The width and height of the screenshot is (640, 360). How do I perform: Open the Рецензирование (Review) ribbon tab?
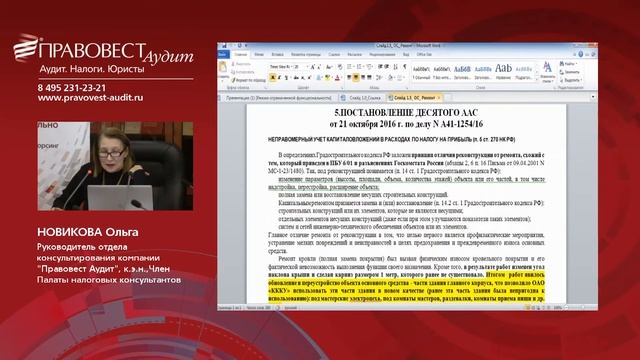(x=382, y=54)
